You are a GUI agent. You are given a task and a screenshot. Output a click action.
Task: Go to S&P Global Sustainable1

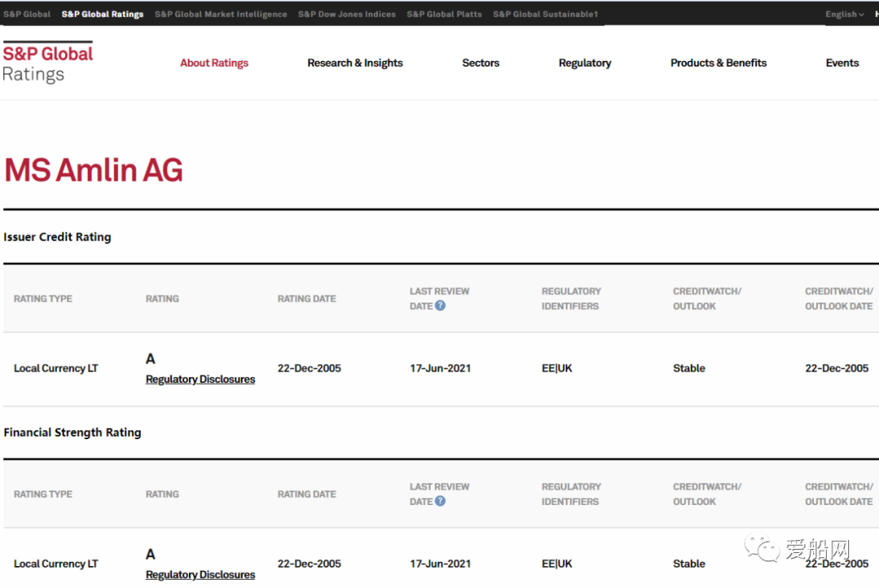[x=545, y=14]
